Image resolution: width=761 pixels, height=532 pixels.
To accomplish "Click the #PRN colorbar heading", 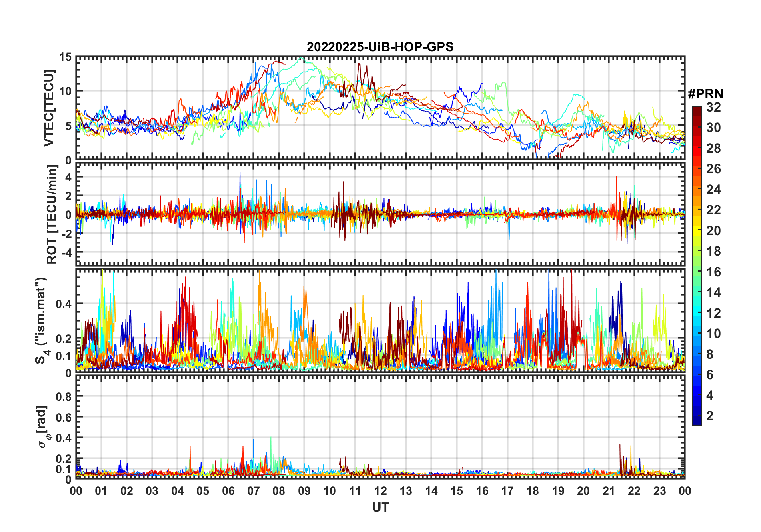I will click(705, 94).
